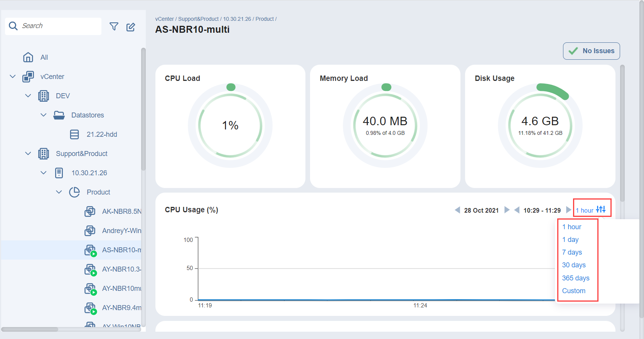Collapse the DEV tree node
The height and width of the screenshot is (339, 644).
(x=28, y=96)
